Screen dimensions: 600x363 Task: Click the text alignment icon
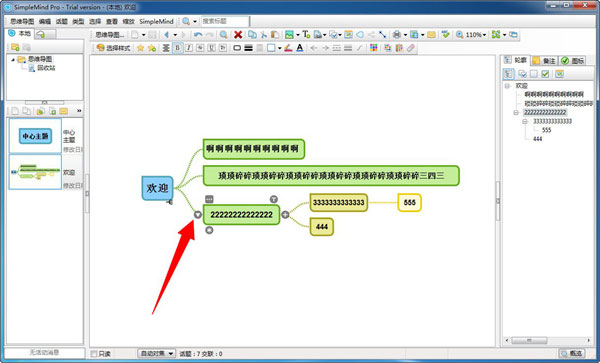[x=166, y=48]
